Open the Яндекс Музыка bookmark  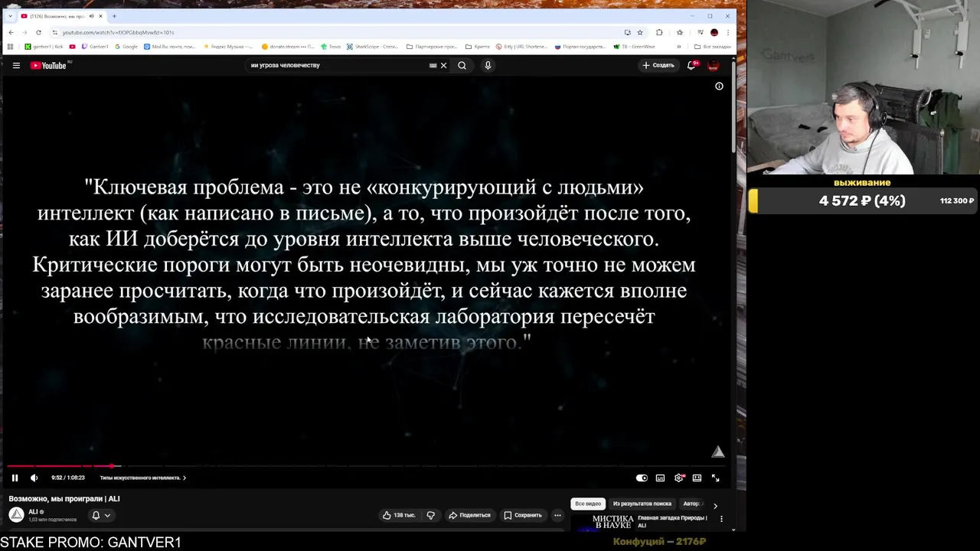click(x=228, y=47)
